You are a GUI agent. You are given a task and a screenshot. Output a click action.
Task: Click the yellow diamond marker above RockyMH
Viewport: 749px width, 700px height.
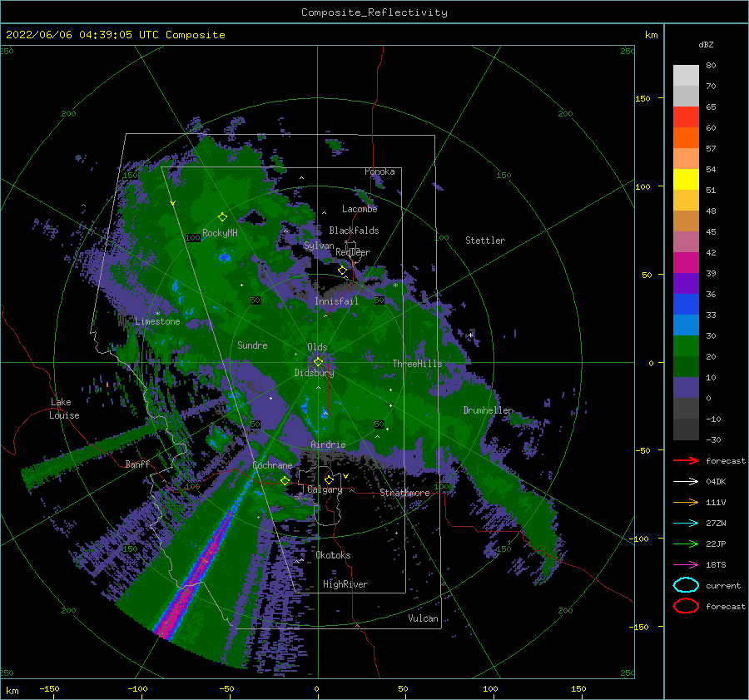pyautogui.click(x=222, y=217)
